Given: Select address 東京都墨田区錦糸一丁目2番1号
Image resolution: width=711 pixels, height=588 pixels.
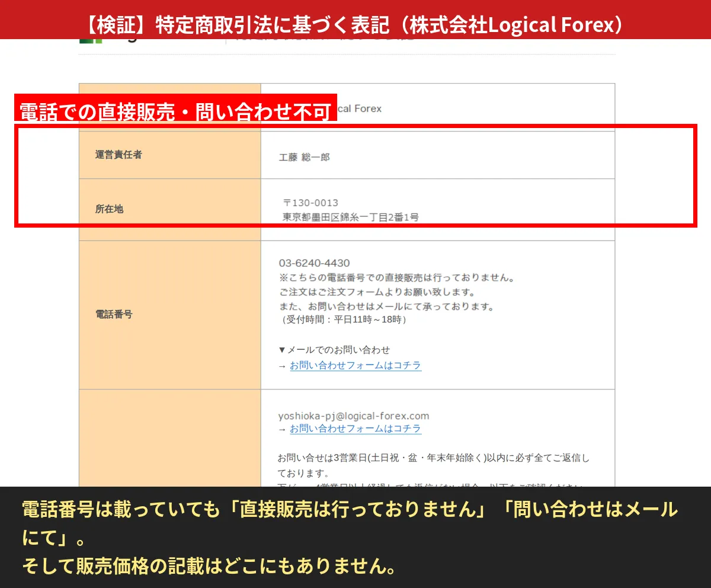Looking at the screenshot, I should [351, 218].
